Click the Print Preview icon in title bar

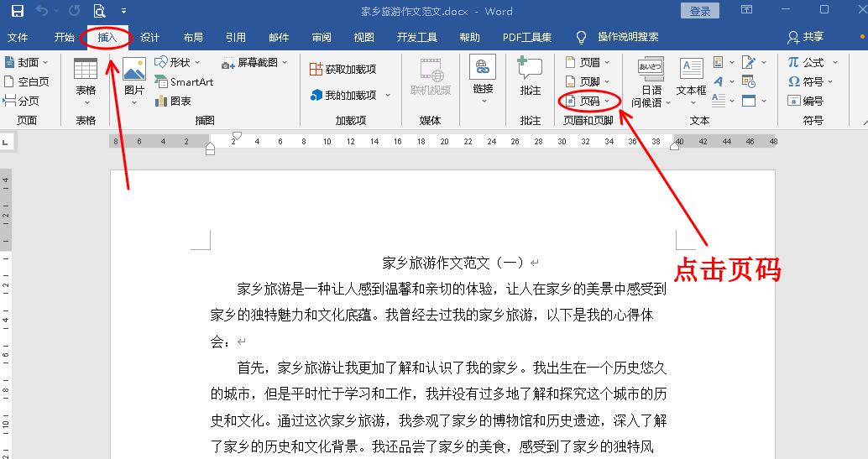pos(99,11)
